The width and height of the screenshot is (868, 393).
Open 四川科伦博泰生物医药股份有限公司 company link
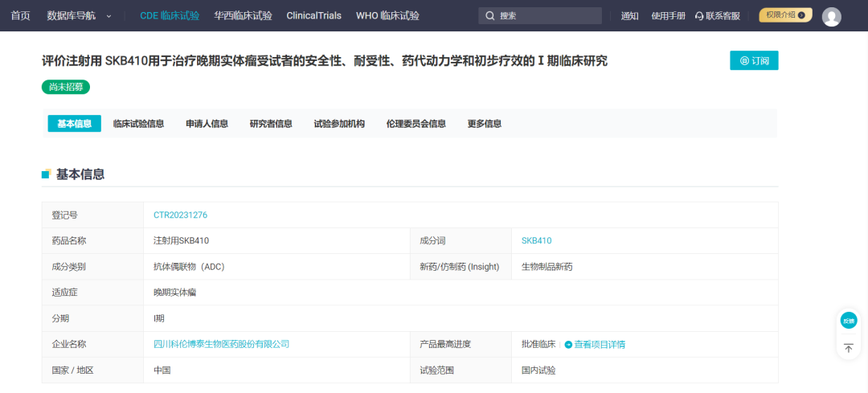pyautogui.click(x=221, y=344)
